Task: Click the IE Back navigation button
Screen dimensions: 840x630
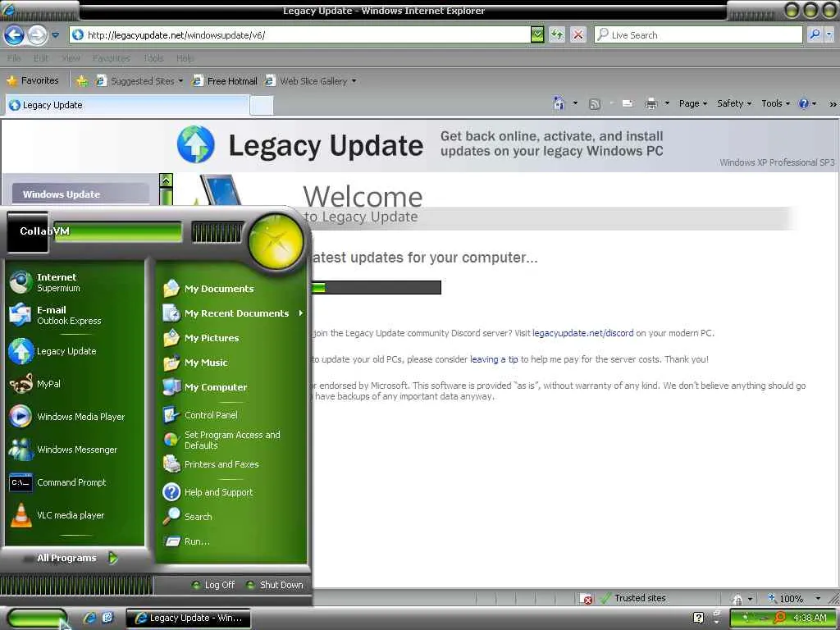Action: pyautogui.click(x=15, y=35)
